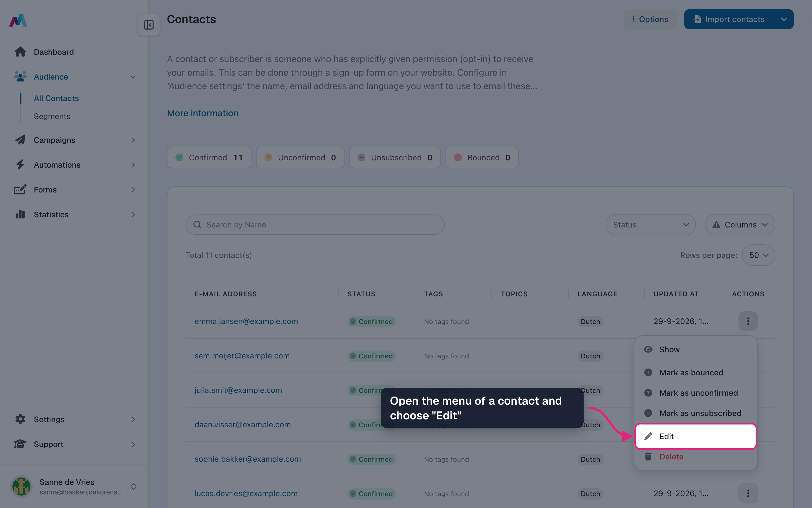Click the magnifier icon in search field
This screenshot has width=812, height=508.
[197, 224]
